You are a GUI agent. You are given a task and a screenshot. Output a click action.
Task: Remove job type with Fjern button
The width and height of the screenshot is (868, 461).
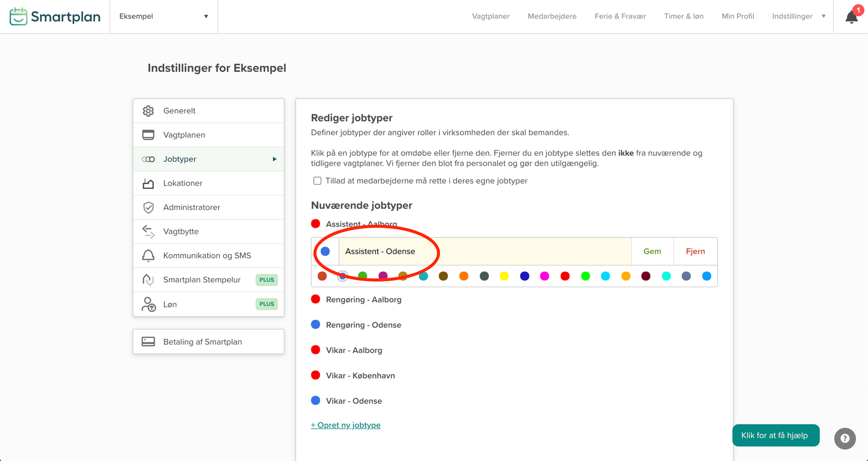[695, 251]
